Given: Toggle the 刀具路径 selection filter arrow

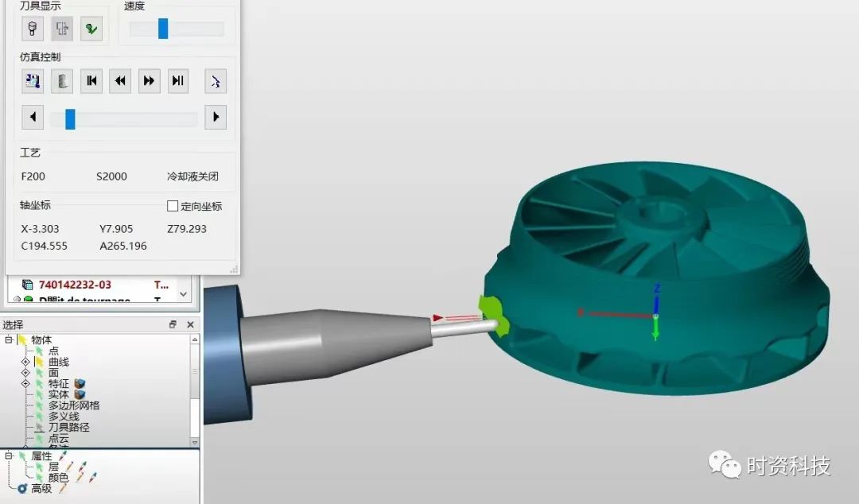Looking at the screenshot, I should pos(40,428).
